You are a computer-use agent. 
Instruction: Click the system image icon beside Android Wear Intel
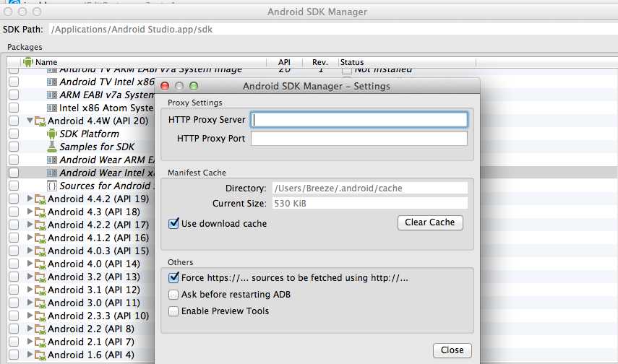click(52, 173)
